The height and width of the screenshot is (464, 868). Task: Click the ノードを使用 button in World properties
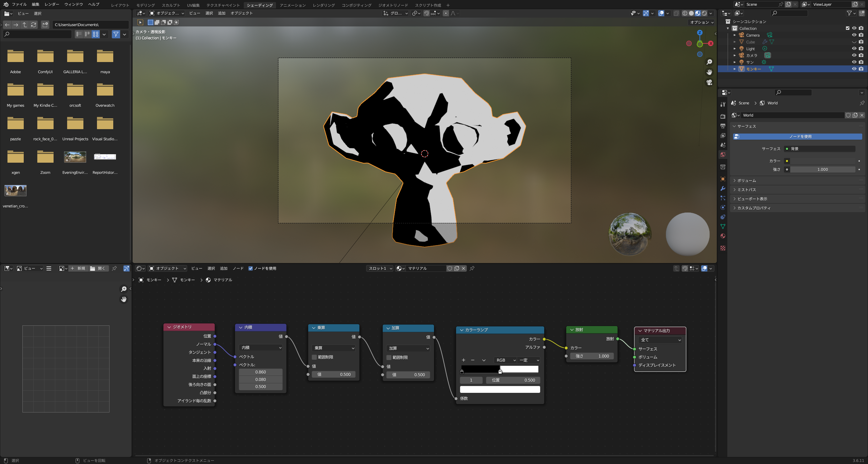point(797,137)
